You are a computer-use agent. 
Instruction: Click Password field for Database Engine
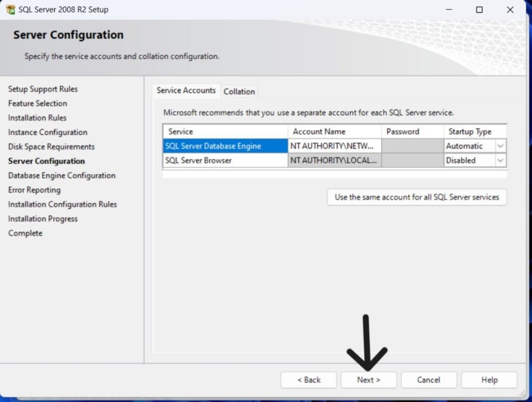pyautogui.click(x=412, y=147)
